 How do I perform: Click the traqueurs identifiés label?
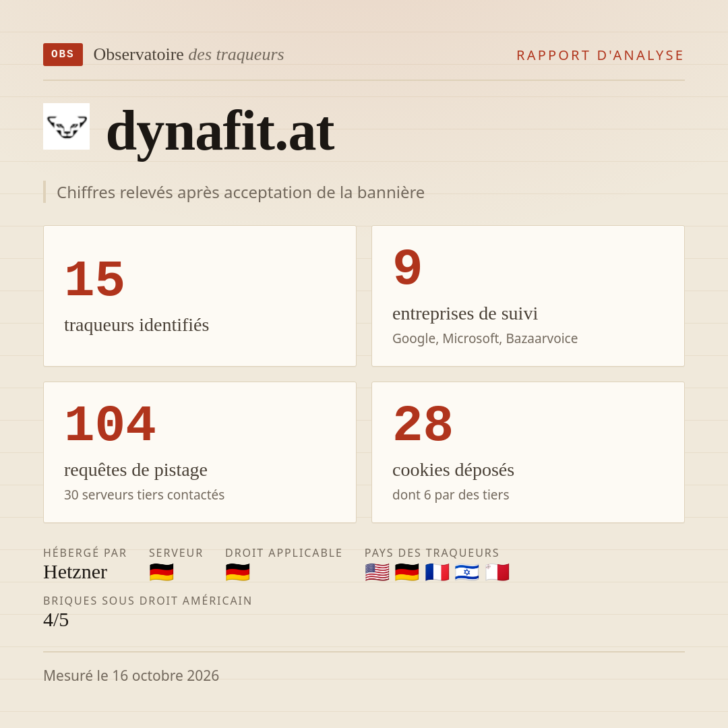click(x=136, y=325)
